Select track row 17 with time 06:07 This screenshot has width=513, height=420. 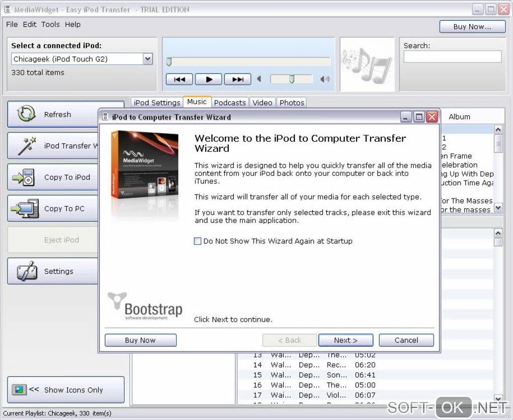[365, 395]
